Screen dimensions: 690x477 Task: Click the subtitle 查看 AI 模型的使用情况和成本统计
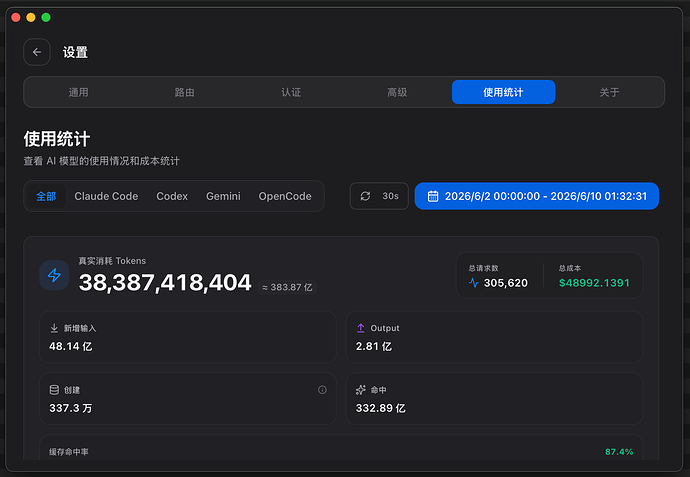pyautogui.click(x=102, y=161)
